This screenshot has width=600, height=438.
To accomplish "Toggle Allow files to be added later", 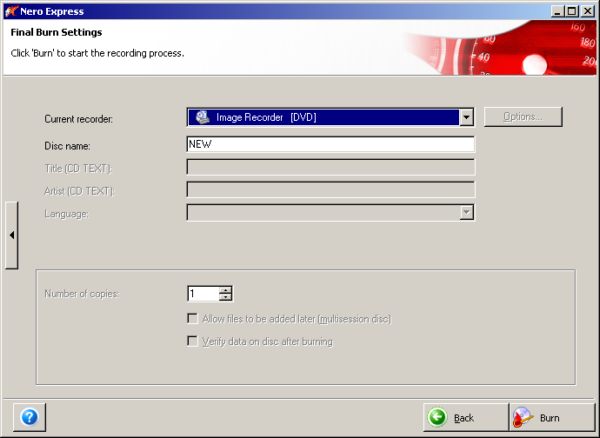I will [x=192, y=318].
